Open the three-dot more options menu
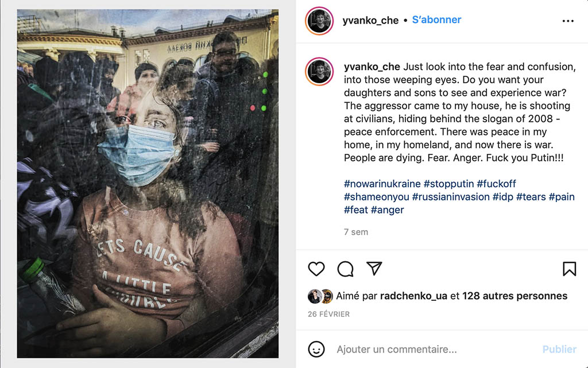 click(x=568, y=21)
